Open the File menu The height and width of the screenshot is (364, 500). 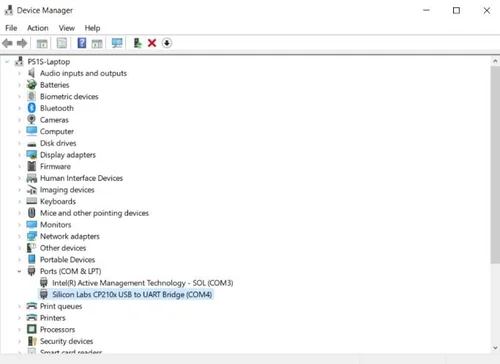click(11, 28)
